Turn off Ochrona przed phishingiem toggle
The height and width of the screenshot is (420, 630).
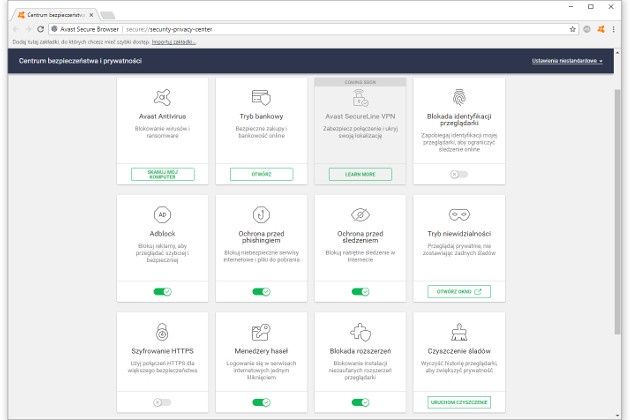261,292
